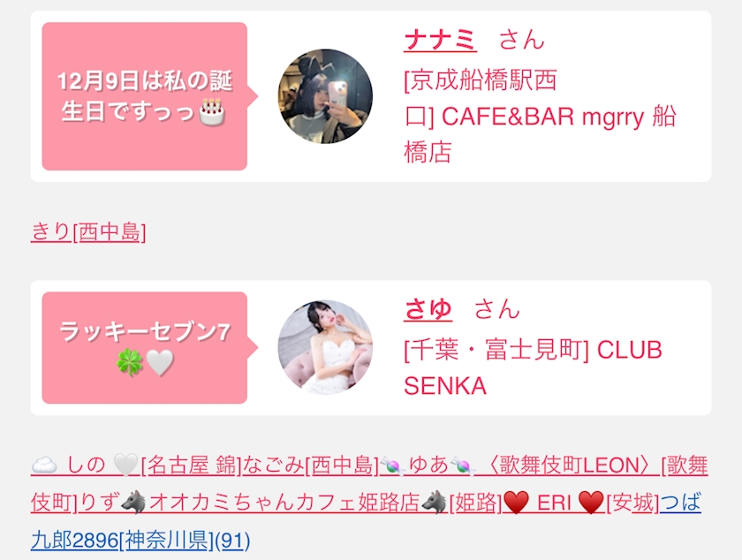This screenshot has height=560, width=742.
Task: Open ゆあ〈歌舞伎町LEON〉 link
Action: (x=519, y=465)
